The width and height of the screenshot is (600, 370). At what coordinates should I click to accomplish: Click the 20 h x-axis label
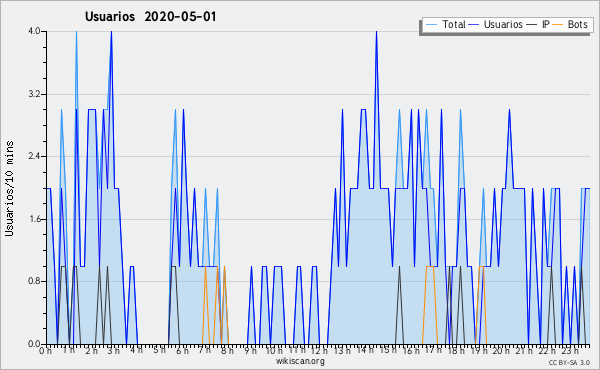tap(501, 351)
